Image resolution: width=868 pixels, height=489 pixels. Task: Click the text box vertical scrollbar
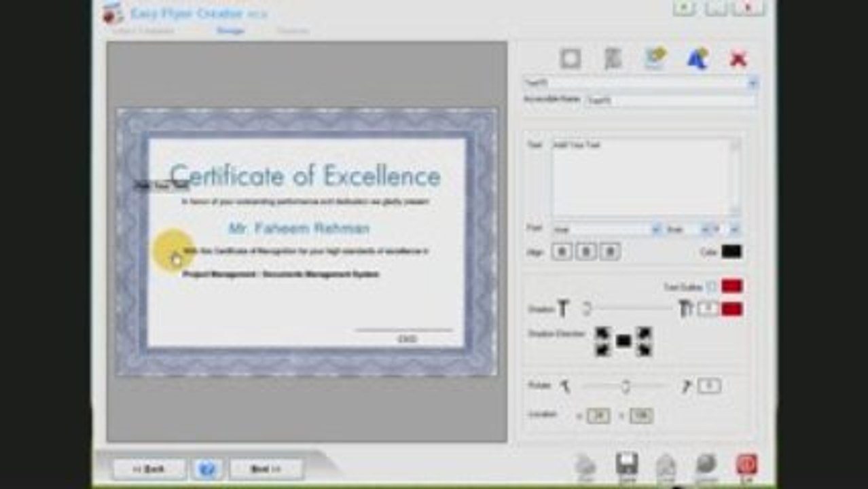[735, 177]
